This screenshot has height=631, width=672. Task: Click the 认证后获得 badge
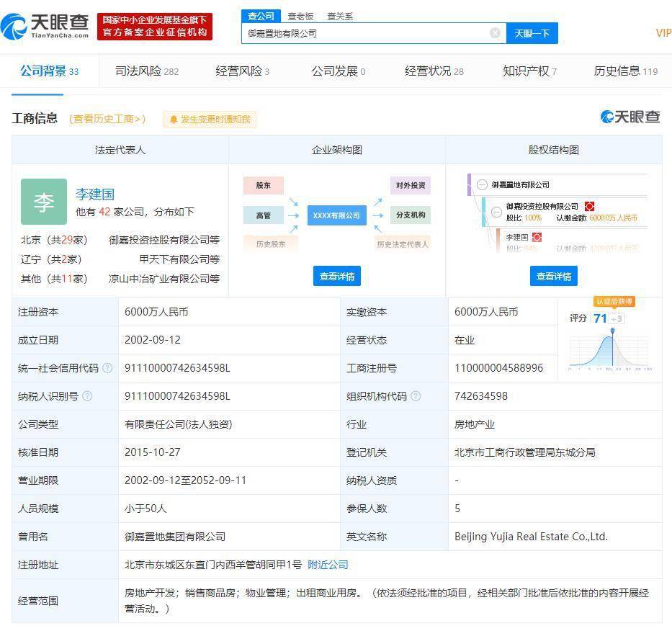point(614,301)
